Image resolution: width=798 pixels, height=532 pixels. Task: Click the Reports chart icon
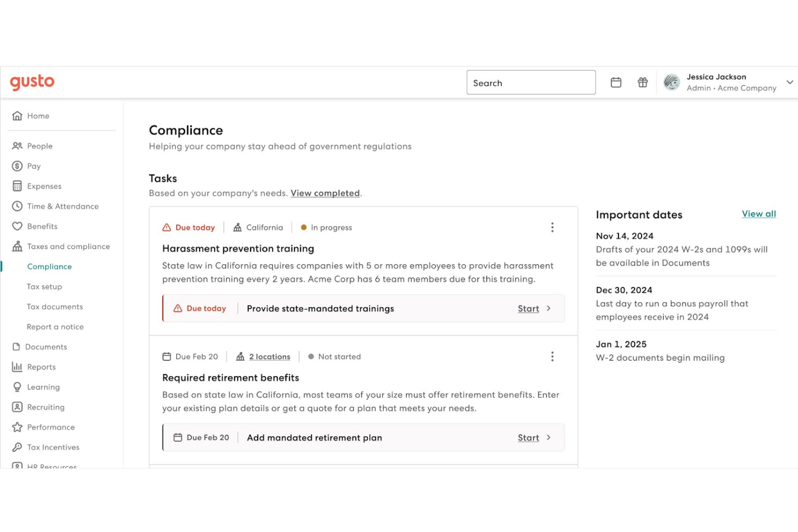click(x=17, y=367)
